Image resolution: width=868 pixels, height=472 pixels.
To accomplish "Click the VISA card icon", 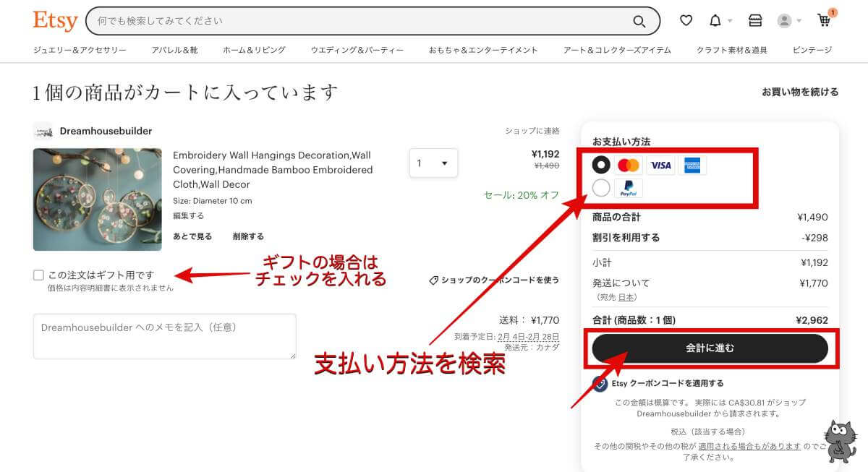I will click(660, 166).
